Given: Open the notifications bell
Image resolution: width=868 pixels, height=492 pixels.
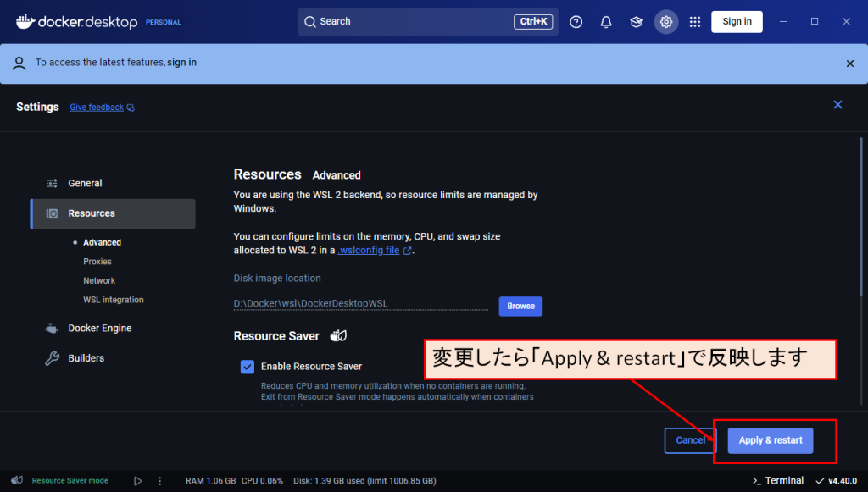Looking at the screenshot, I should [x=606, y=21].
